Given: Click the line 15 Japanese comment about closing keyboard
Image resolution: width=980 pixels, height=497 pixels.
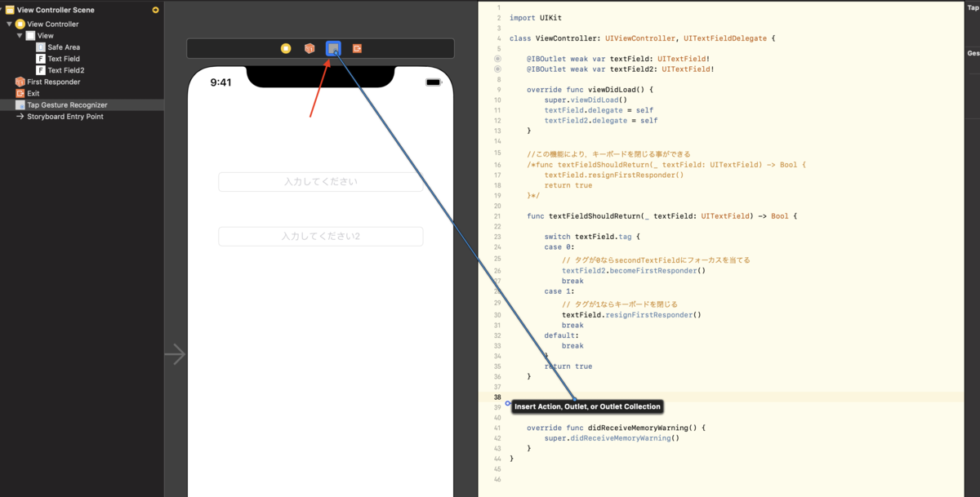Looking at the screenshot, I should point(608,153).
